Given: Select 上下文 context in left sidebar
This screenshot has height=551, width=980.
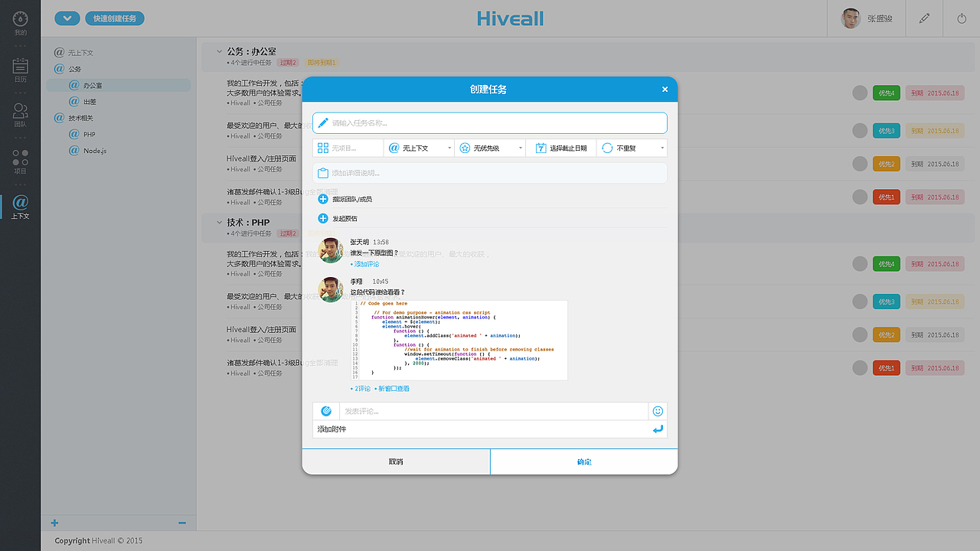Looking at the screenshot, I should click(x=21, y=207).
